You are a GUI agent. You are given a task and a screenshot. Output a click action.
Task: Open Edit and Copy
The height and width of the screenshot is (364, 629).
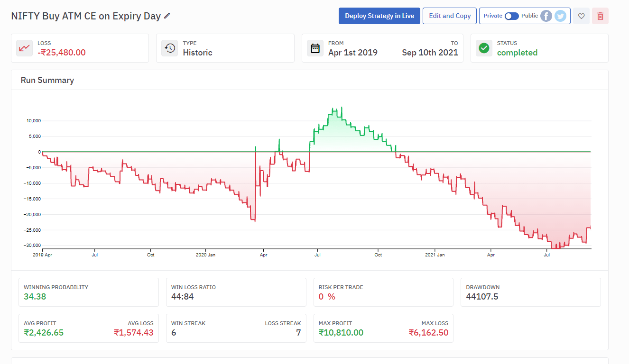[x=450, y=16]
